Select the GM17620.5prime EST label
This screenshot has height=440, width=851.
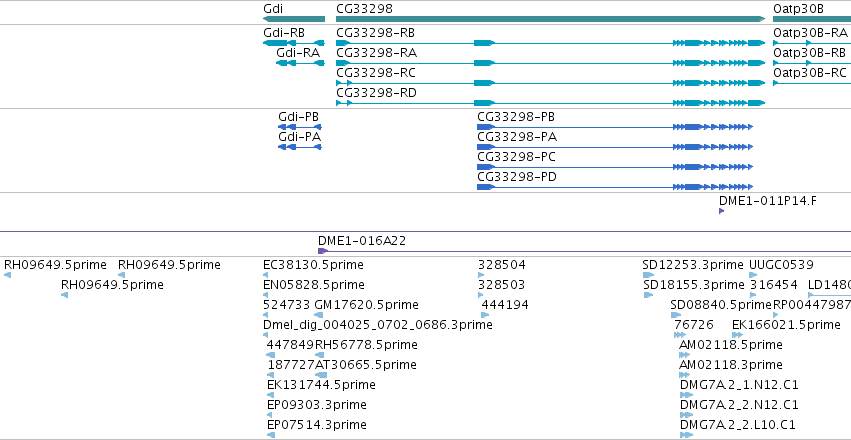[366, 305]
